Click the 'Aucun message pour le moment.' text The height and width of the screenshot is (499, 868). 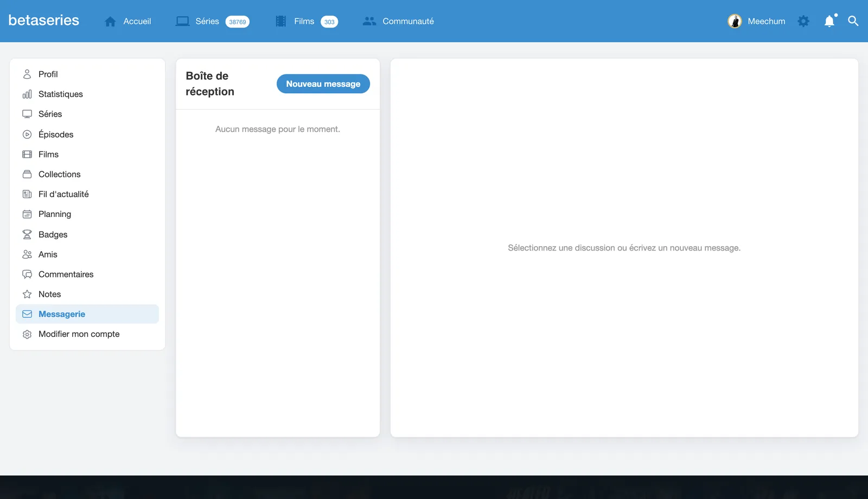(x=278, y=129)
